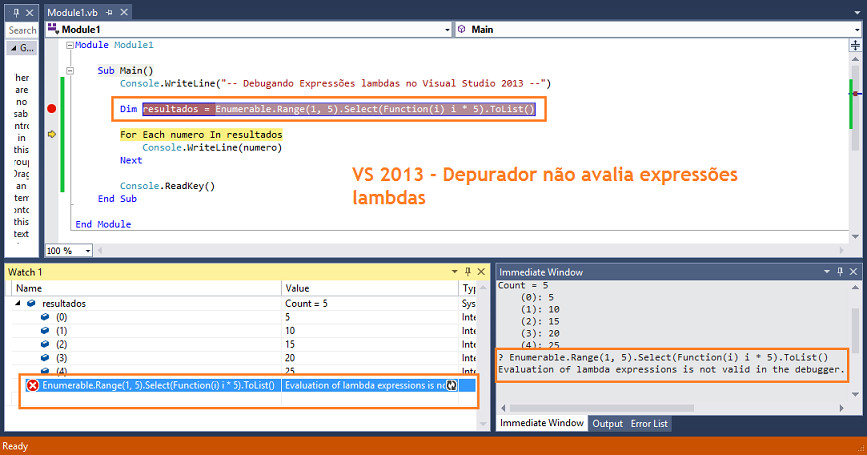Click the 'For Each numero In resultados' line
Image resolution: width=867 pixels, height=455 pixels.
pos(201,134)
